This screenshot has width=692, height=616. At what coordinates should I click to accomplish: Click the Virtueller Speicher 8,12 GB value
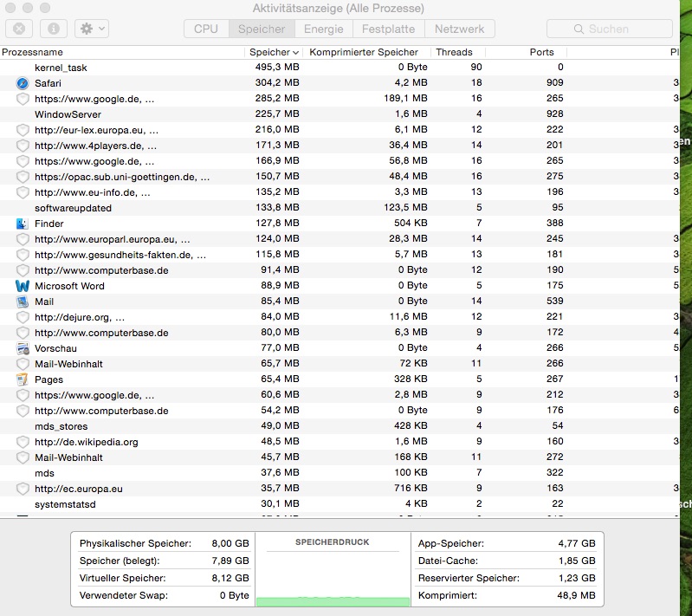click(x=230, y=578)
